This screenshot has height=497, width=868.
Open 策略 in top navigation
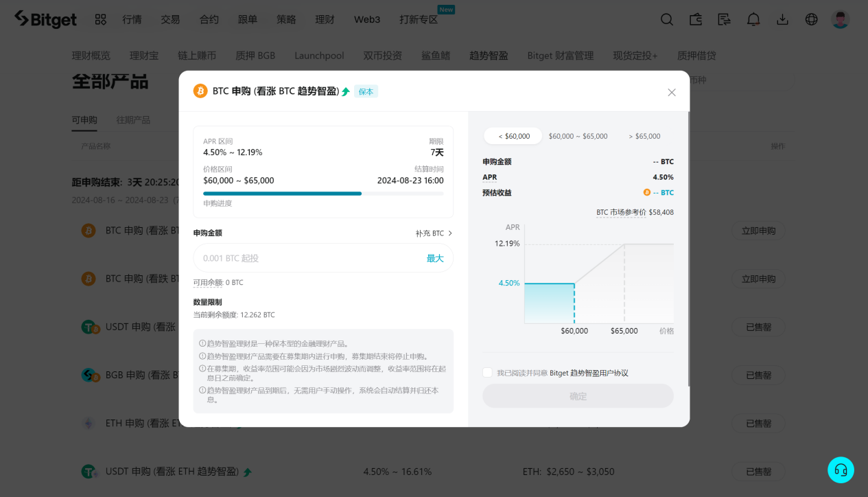pyautogui.click(x=286, y=19)
